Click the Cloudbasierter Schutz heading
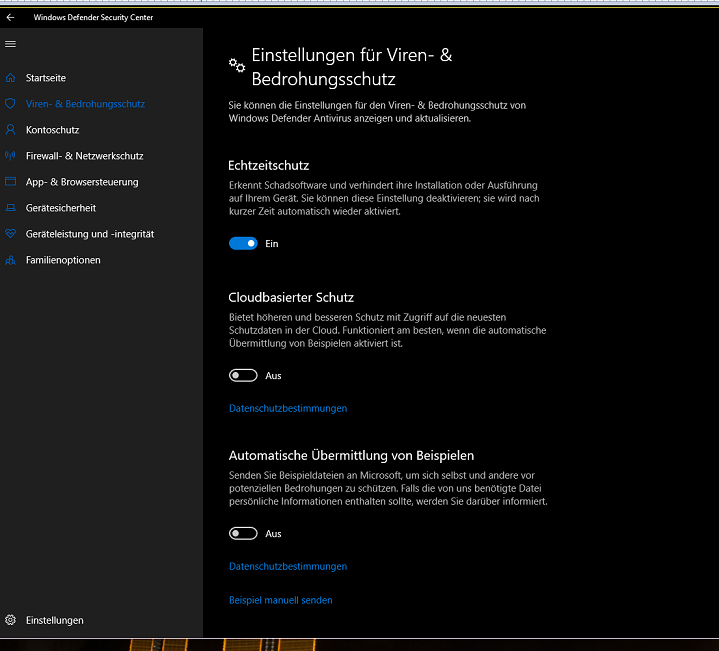The height and width of the screenshot is (651, 719). coord(291,298)
